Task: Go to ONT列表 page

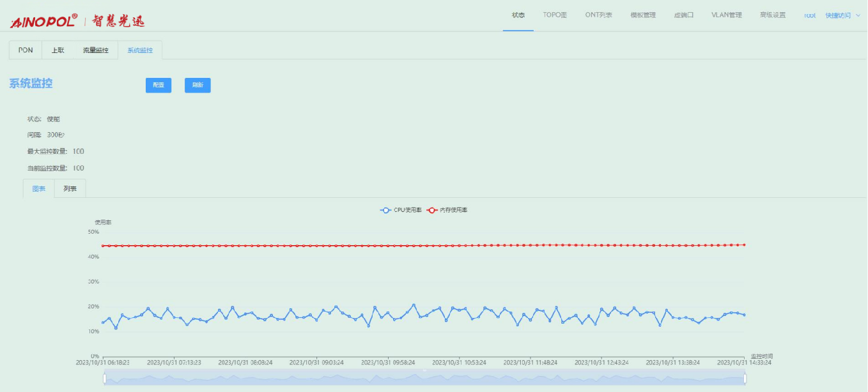Action: click(x=598, y=15)
